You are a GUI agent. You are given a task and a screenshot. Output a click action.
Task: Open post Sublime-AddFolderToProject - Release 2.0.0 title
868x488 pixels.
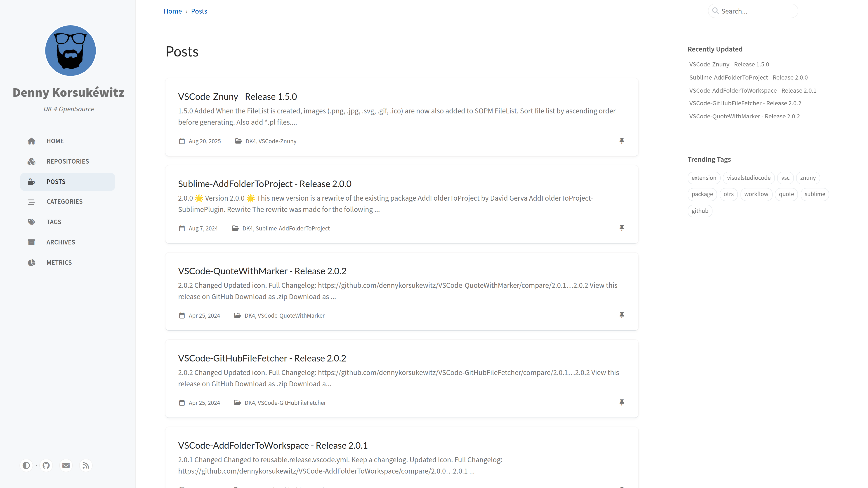pyautogui.click(x=265, y=184)
